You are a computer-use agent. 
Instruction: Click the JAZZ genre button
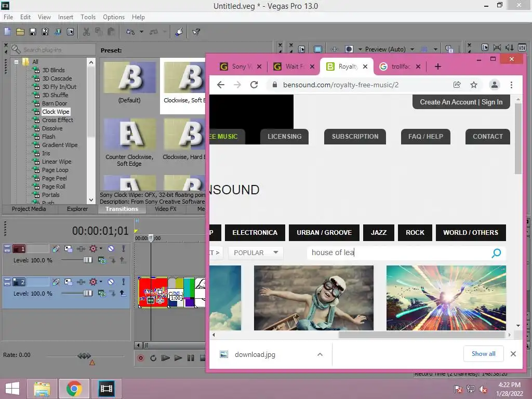[x=379, y=233]
